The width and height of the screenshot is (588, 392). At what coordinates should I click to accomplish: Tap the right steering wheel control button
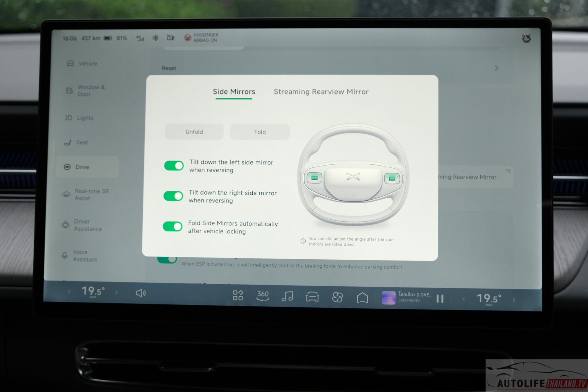click(x=392, y=178)
